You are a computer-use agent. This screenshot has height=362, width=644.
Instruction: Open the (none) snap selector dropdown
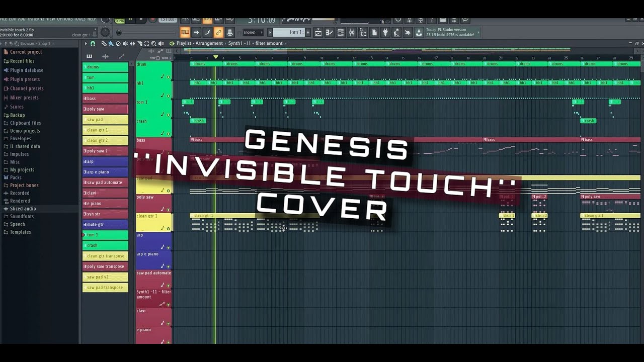coord(253,32)
